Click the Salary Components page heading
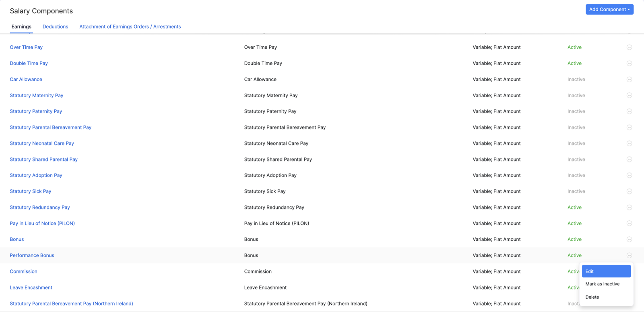This screenshot has width=644, height=312. 41,11
